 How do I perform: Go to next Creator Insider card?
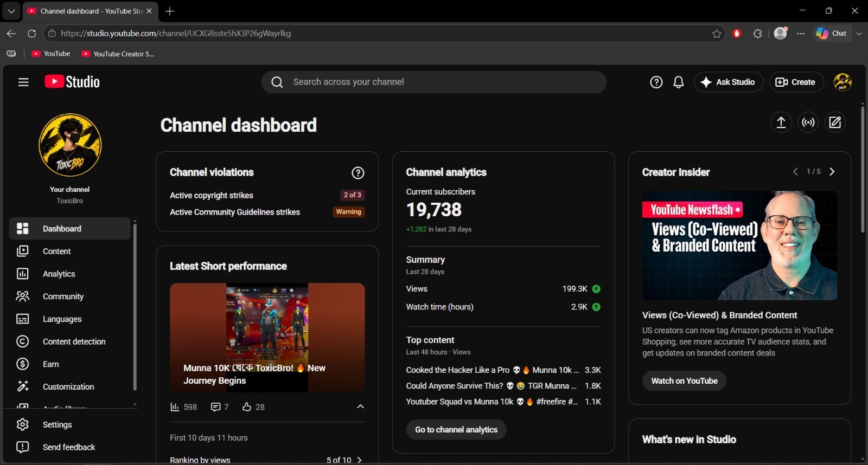(832, 172)
